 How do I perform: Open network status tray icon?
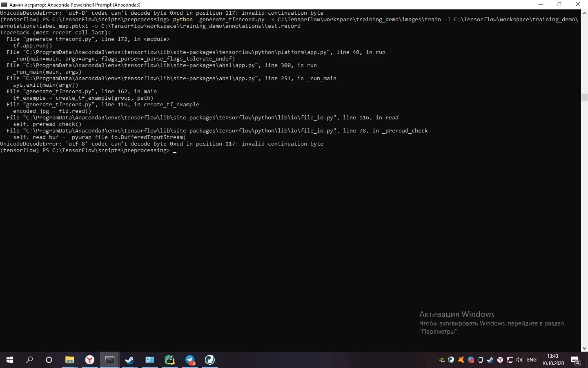pos(510,360)
